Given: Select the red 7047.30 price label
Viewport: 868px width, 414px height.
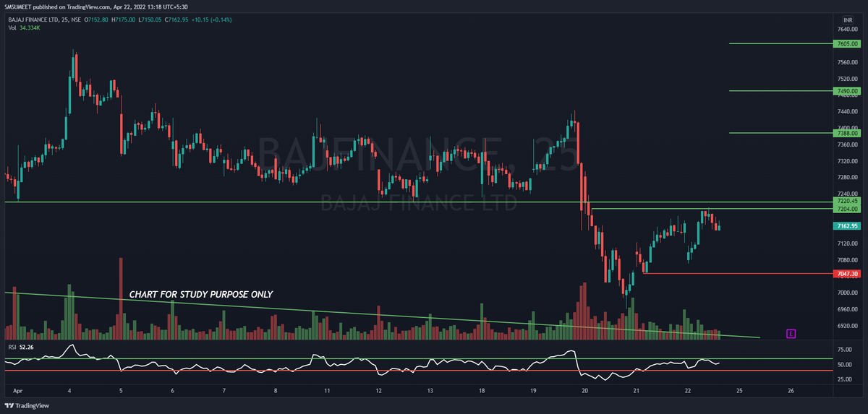Looking at the screenshot, I should tap(847, 274).
